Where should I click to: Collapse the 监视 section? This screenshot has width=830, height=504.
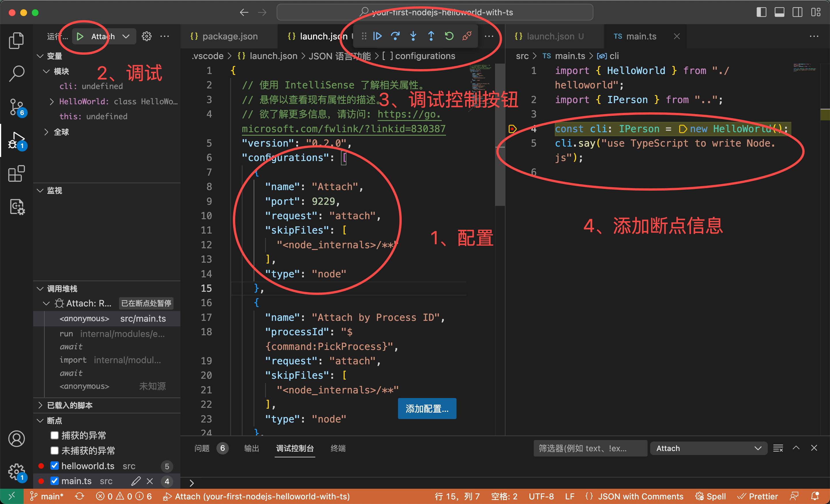[40, 191]
